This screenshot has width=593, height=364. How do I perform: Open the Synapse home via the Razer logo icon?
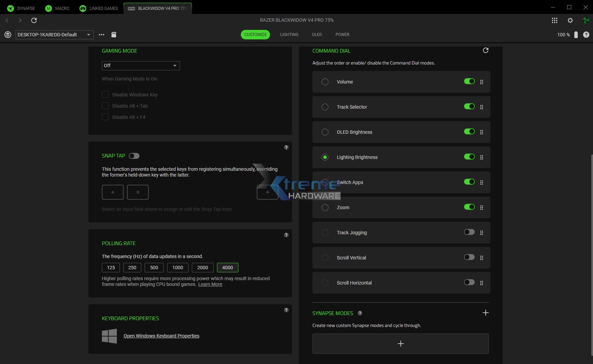[10, 8]
